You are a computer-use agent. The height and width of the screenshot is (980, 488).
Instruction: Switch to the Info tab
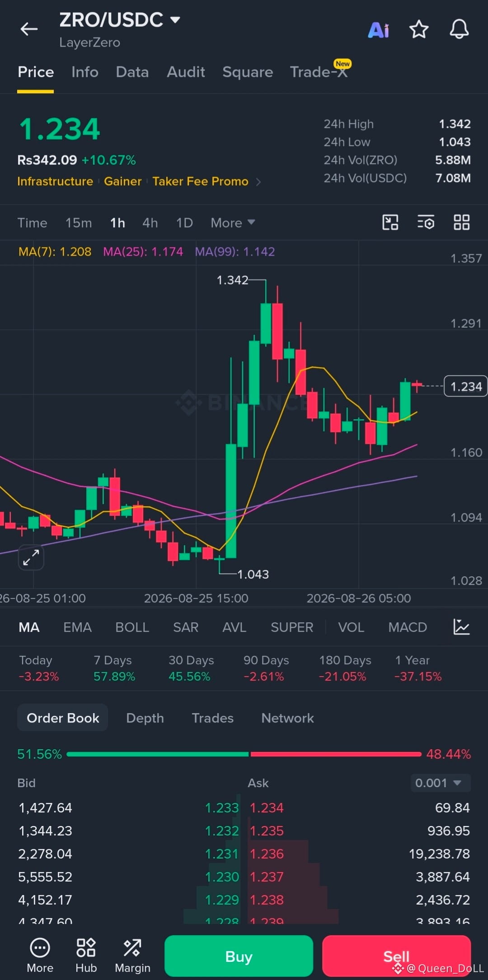click(85, 72)
